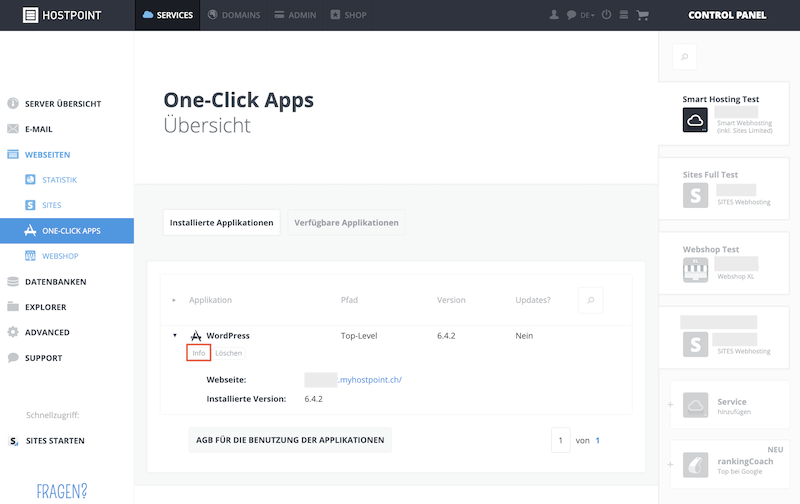Screen dimensions: 800x504
Task: Open the DE language dropdown
Action: click(x=587, y=15)
